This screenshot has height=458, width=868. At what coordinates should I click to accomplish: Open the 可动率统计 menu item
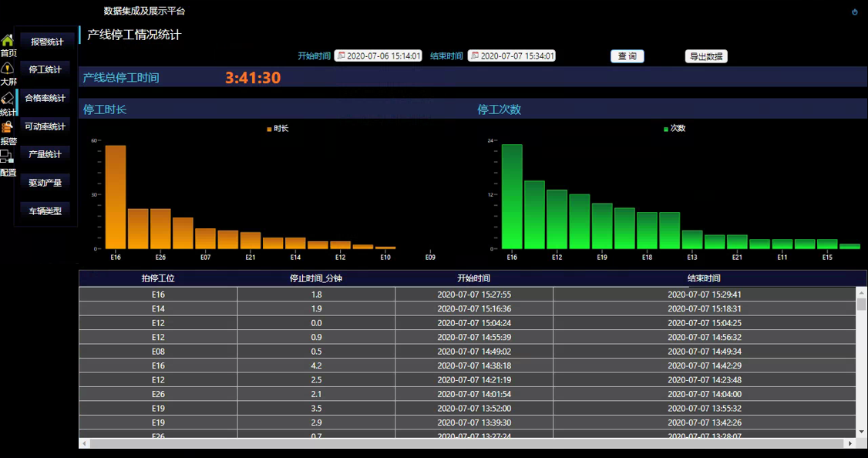coord(45,126)
